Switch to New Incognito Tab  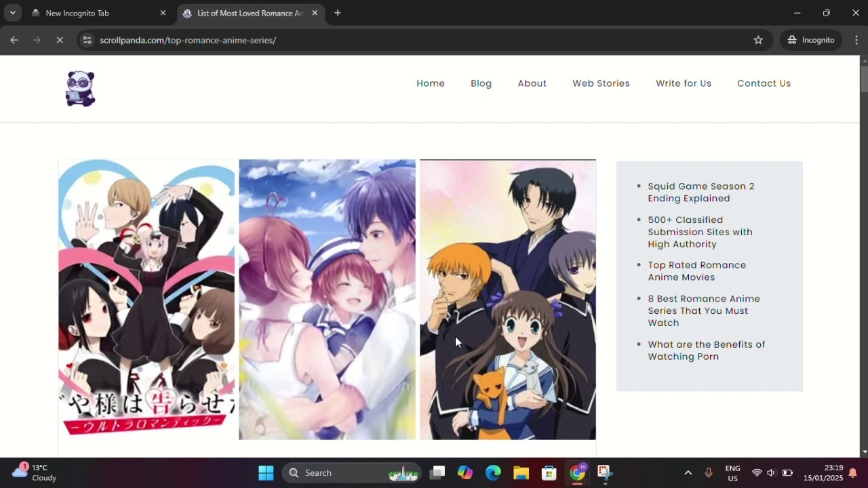[x=95, y=13]
